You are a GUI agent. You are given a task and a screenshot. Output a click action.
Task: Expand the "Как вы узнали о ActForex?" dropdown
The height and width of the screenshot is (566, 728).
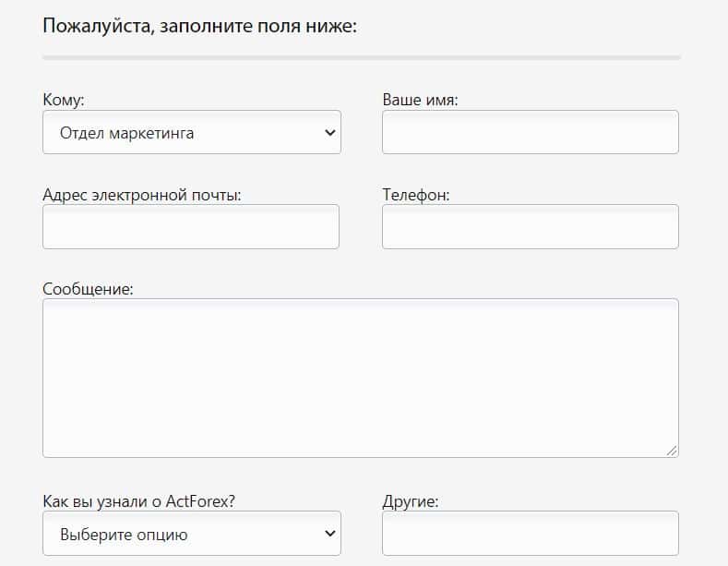(x=191, y=534)
